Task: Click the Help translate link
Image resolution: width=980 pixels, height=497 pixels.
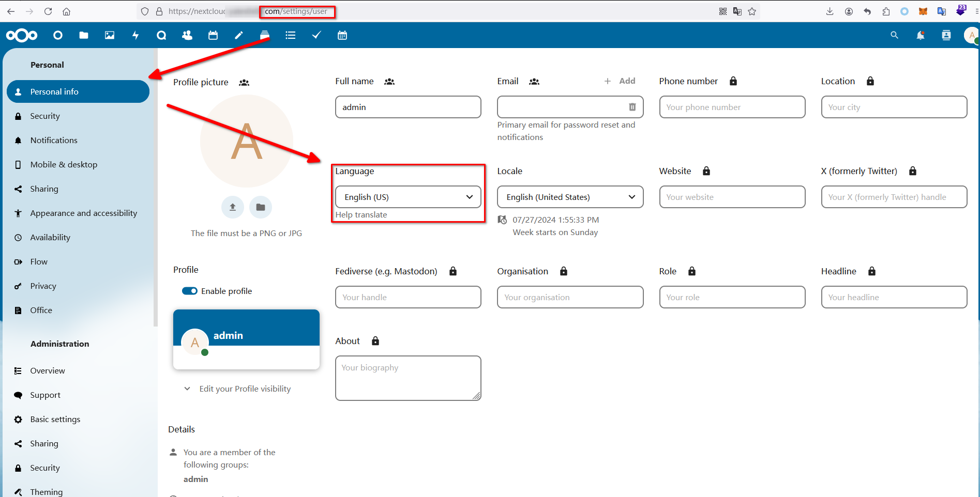Action: tap(361, 215)
